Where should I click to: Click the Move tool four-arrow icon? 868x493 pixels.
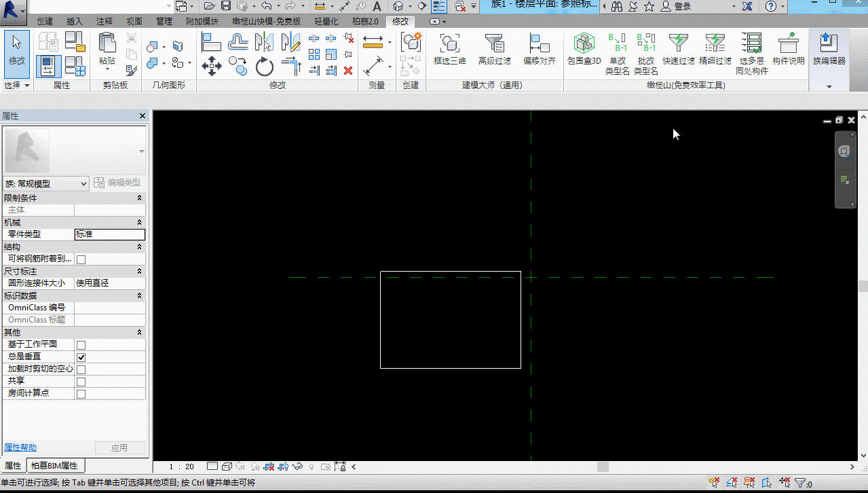(212, 66)
